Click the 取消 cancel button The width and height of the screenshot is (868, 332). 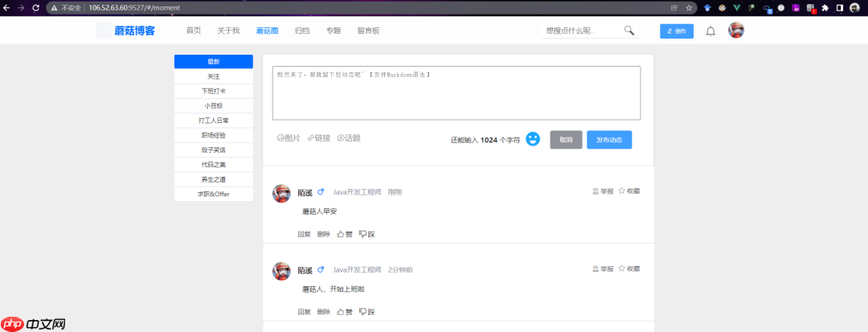tap(566, 140)
